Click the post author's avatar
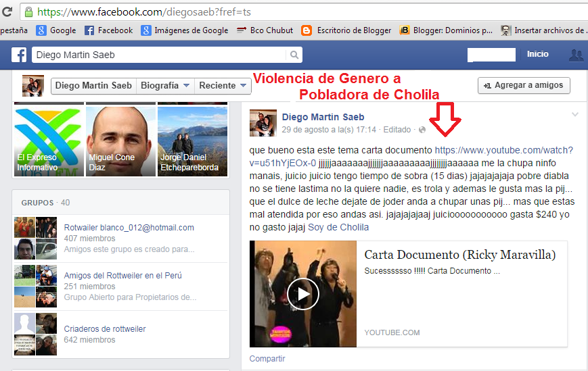The width and height of the screenshot is (588, 371). pyautogui.click(x=263, y=123)
